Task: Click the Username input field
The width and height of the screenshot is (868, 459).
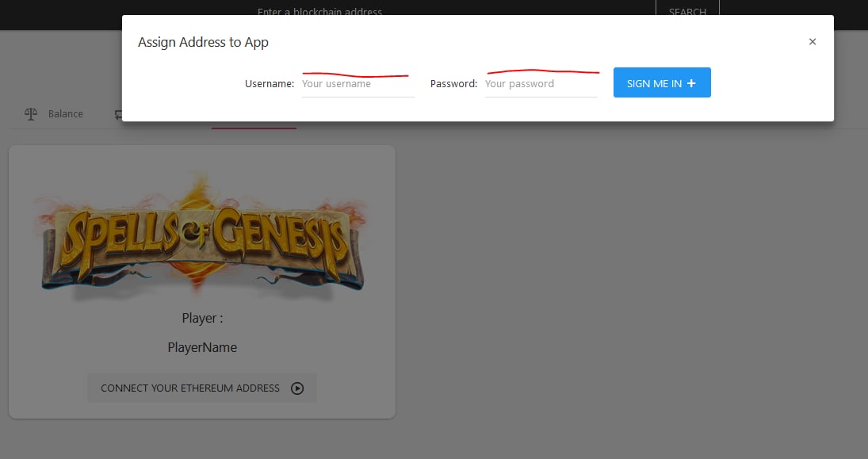Action: coord(358,84)
